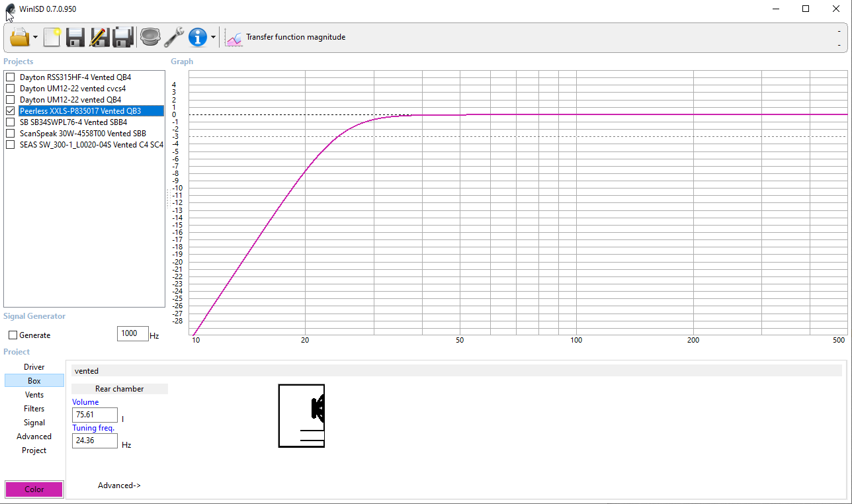Open the Transfer function magnitude graph selector
The height and width of the screenshot is (504, 852).
coord(286,38)
